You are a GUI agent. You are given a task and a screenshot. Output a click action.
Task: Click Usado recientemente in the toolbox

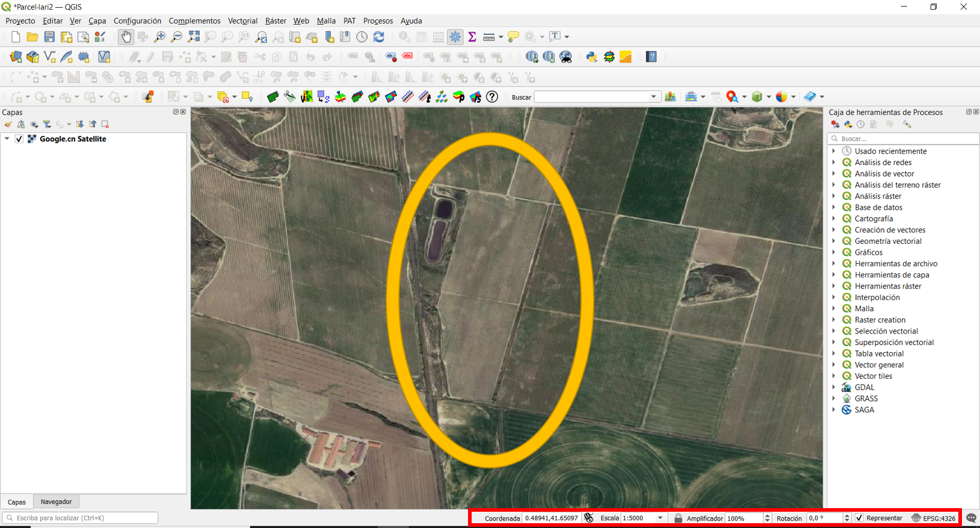(x=890, y=151)
